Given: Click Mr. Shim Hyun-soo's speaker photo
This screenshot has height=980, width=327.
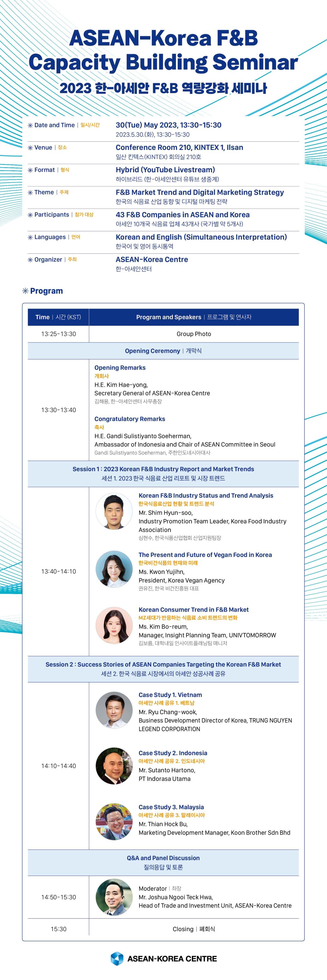Looking at the screenshot, I should pyautogui.click(x=114, y=511).
